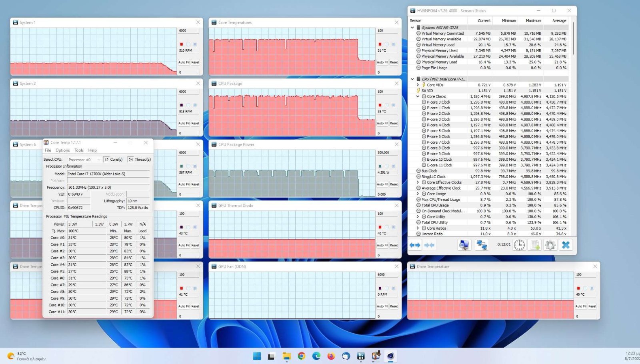Click HWiNFO monitor with magnifier icon
The height and width of the screenshot is (364, 640).
[x=464, y=245]
